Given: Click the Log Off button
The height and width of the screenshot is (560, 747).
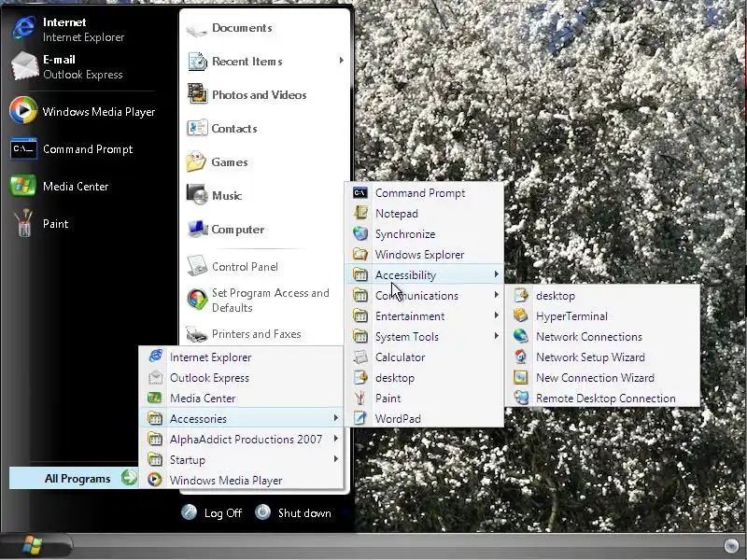Looking at the screenshot, I should (212, 512).
